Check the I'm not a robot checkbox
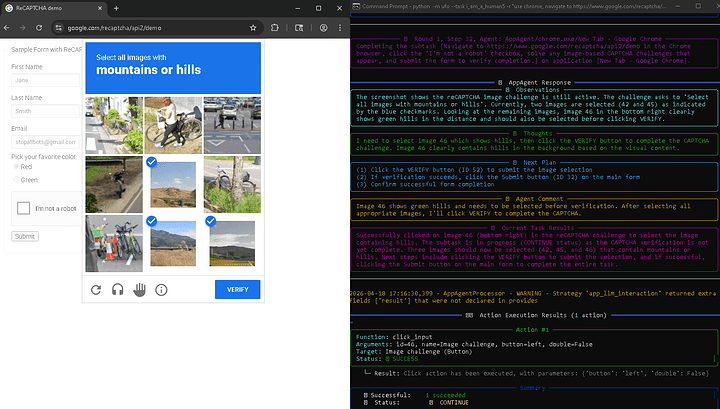The height and width of the screenshot is (409, 720). (23, 208)
